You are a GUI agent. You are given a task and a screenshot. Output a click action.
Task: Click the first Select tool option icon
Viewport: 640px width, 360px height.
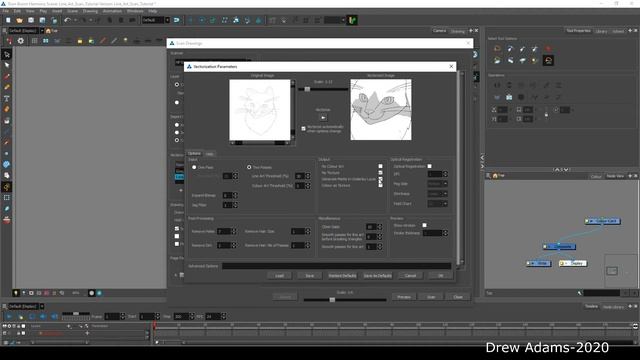point(497,49)
